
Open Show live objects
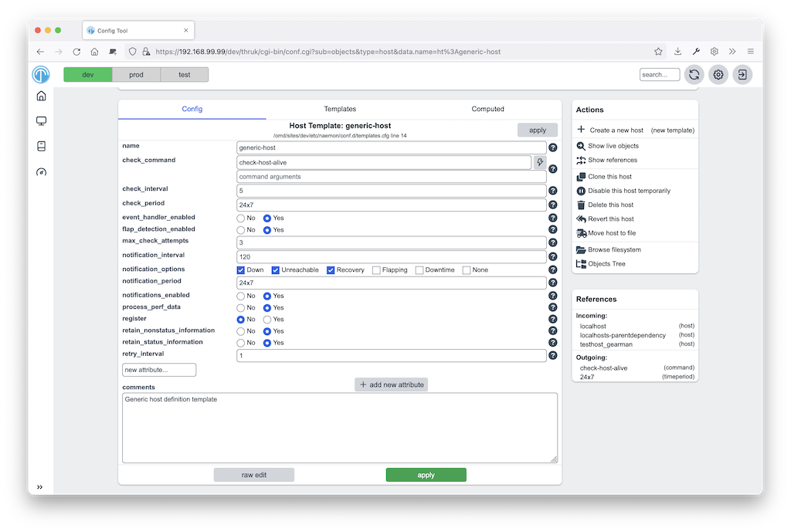[613, 146]
